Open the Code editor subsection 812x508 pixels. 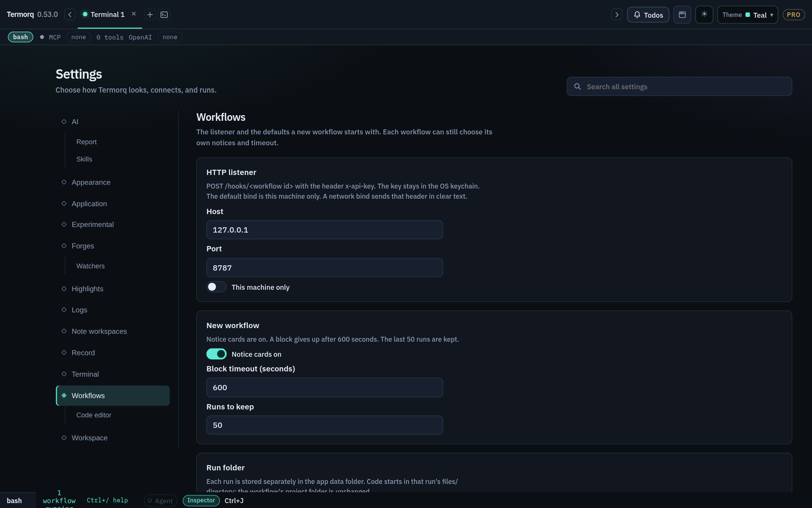tap(94, 415)
